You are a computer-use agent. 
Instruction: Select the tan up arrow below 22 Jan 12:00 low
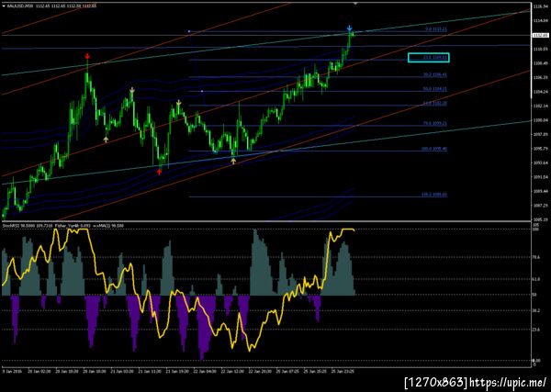pos(233,162)
